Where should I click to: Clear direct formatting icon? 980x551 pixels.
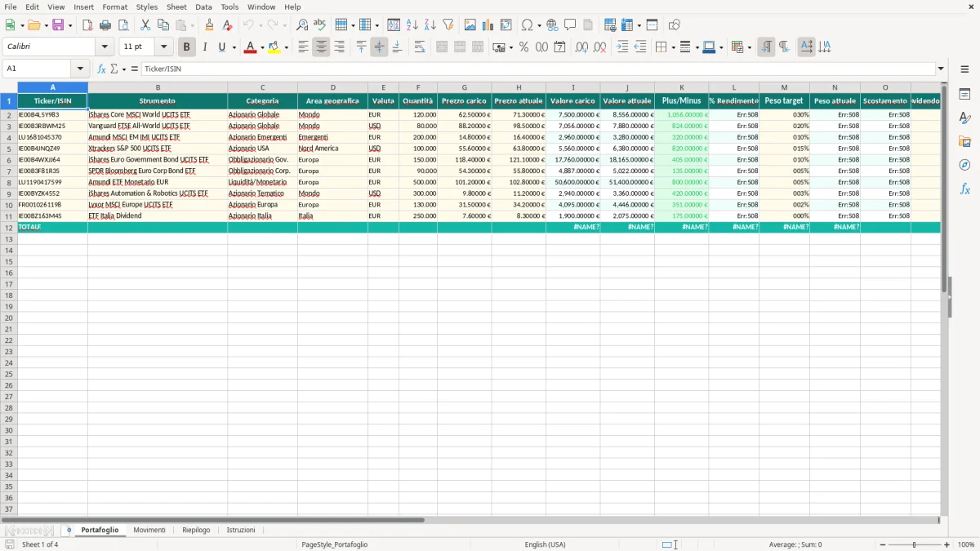tap(226, 25)
